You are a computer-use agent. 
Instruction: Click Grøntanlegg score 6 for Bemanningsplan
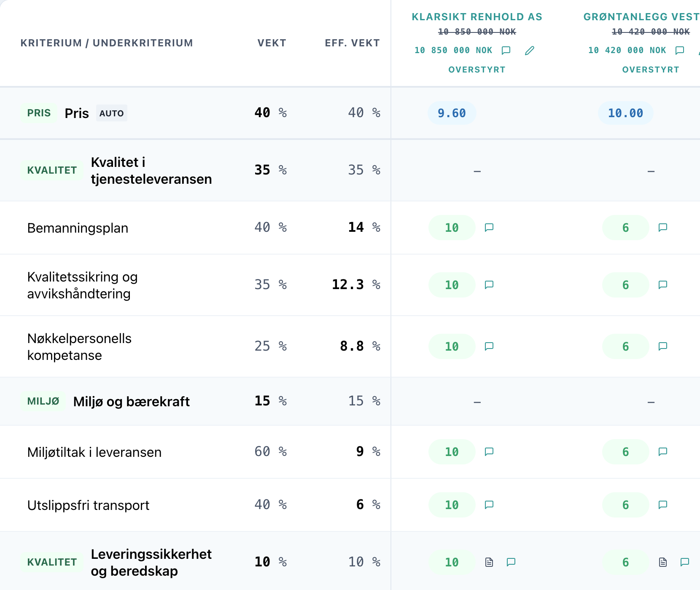(x=626, y=228)
